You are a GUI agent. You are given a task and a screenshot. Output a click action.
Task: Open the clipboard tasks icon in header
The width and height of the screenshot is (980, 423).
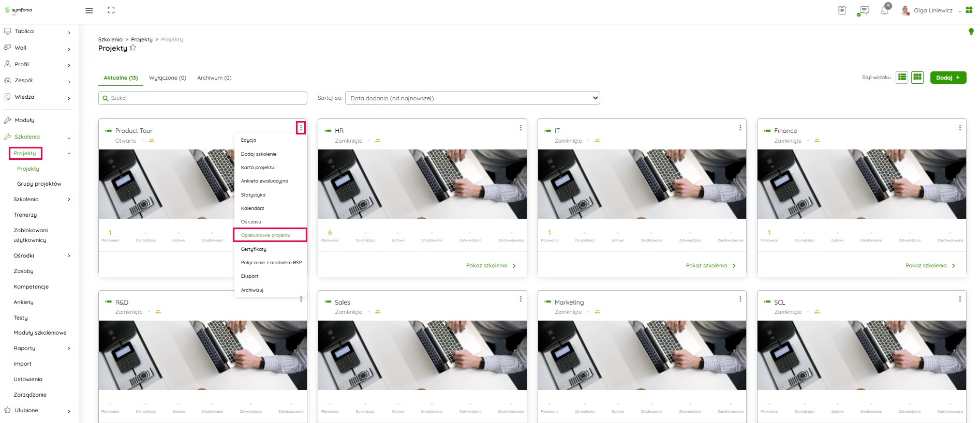click(x=842, y=10)
